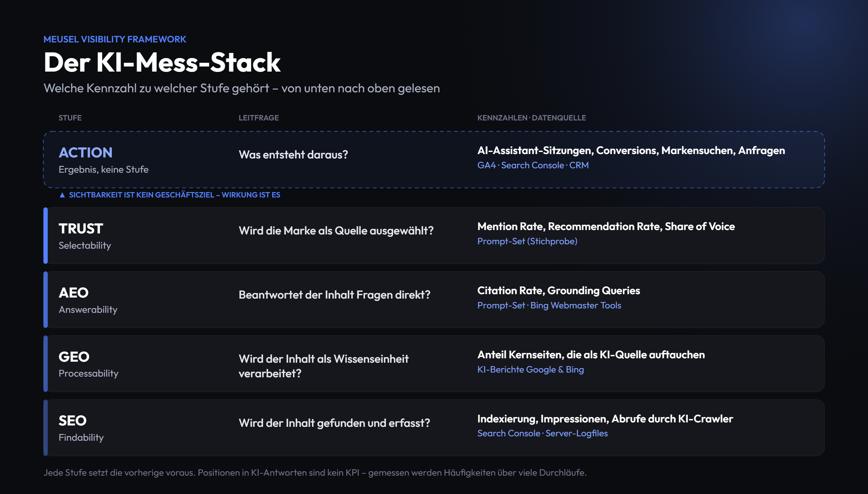Screen dimensions: 868x494
Task: Click the TRUST stage title
Action: click(81, 229)
